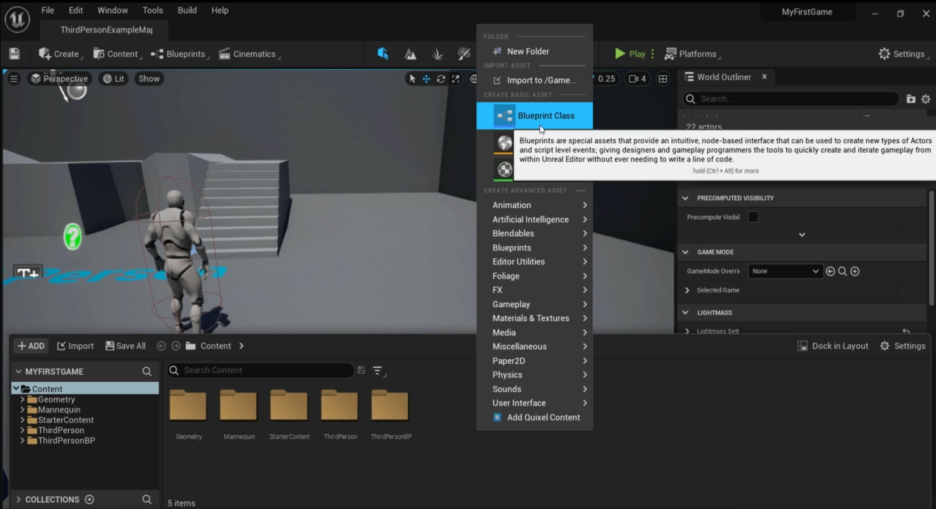The width and height of the screenshot is (936, 509).
Task: Use selected asset arrow beside GameMode Override
Action: click(x=830, y=271)
